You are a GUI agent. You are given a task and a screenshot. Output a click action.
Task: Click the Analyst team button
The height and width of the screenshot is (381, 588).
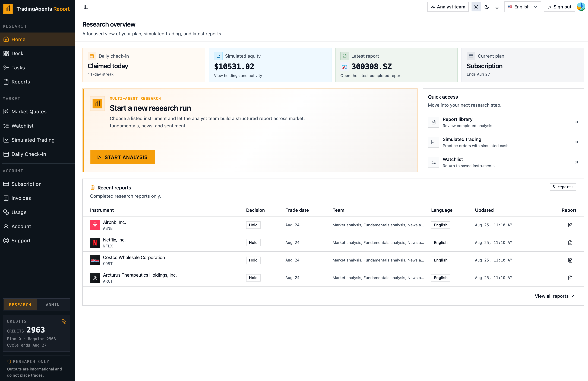(448, 7)
